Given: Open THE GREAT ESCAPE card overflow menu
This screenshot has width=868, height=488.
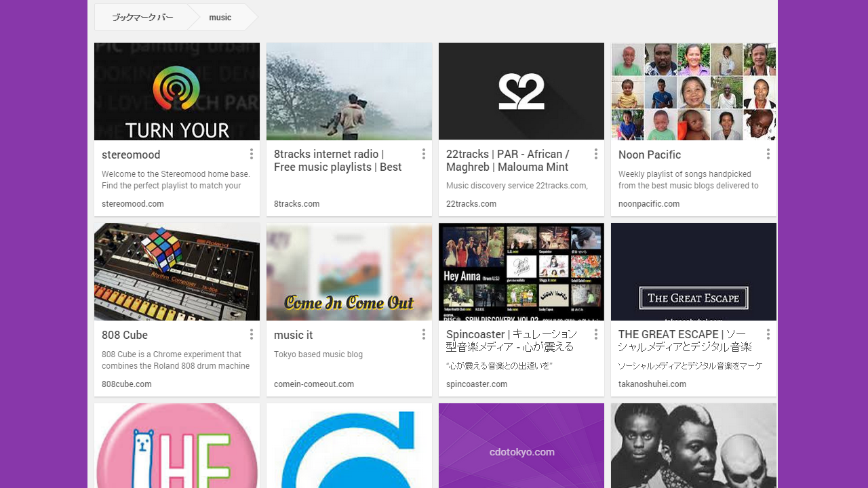Looking at the screenshot, I should click(768, 335).
